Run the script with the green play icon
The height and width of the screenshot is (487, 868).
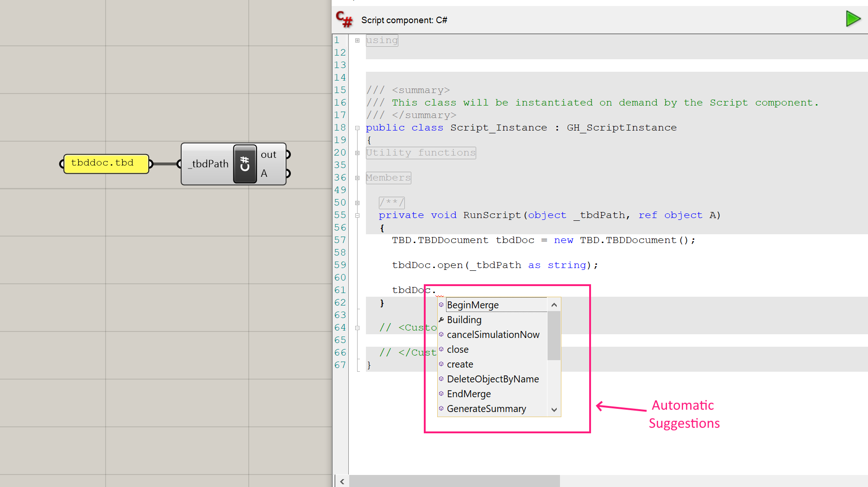[x=854, y=19]
